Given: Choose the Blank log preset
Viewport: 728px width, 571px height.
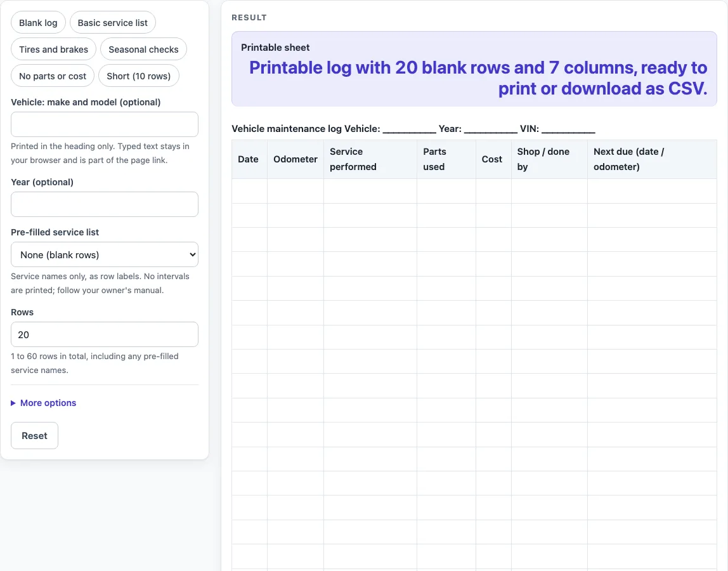Looking at the screenshot, I should pos(38,23).
